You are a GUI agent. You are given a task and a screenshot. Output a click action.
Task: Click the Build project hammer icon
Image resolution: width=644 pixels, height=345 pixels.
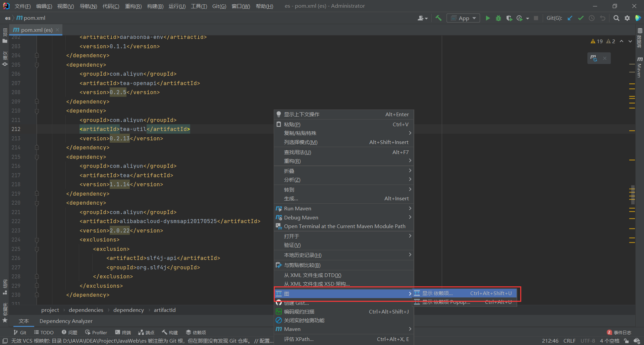pyautogui.click(x=438, y=18)
